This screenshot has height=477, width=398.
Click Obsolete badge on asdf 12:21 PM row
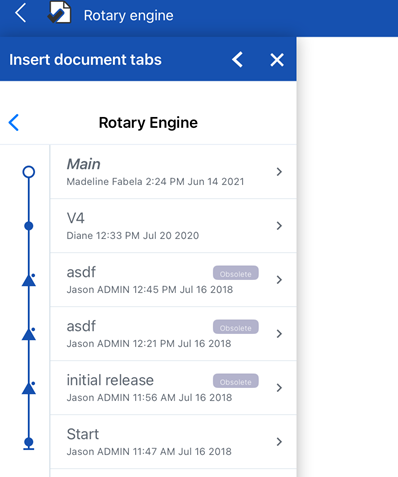click(x=236, y=327)
